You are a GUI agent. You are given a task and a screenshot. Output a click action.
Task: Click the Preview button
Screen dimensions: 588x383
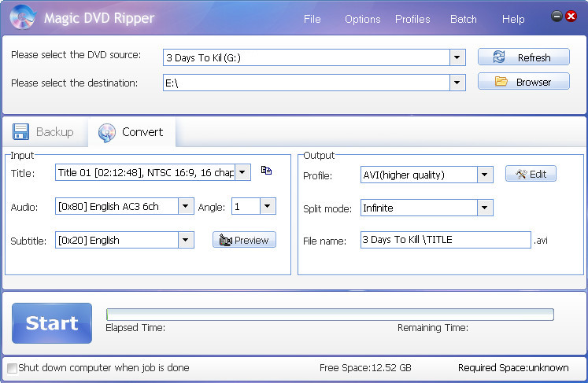click(244, 240)
